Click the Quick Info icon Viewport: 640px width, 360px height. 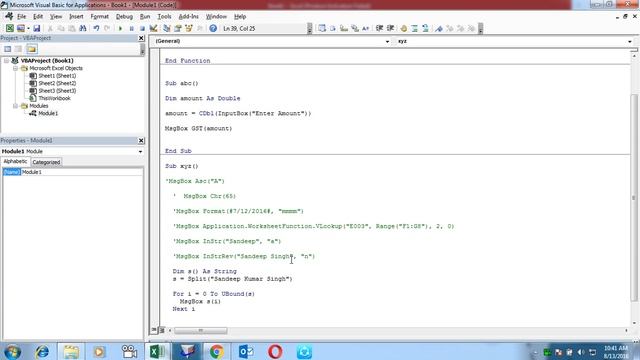[344, 28]
